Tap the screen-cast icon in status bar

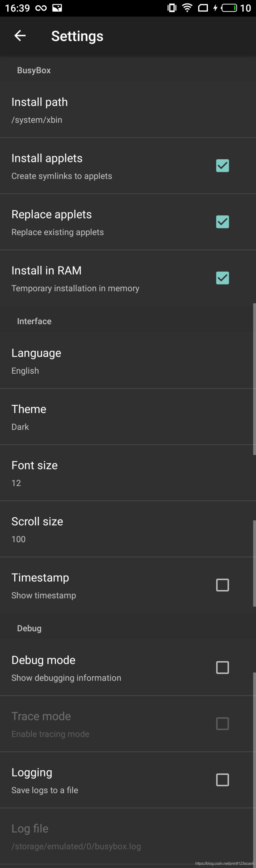[203, 8]
